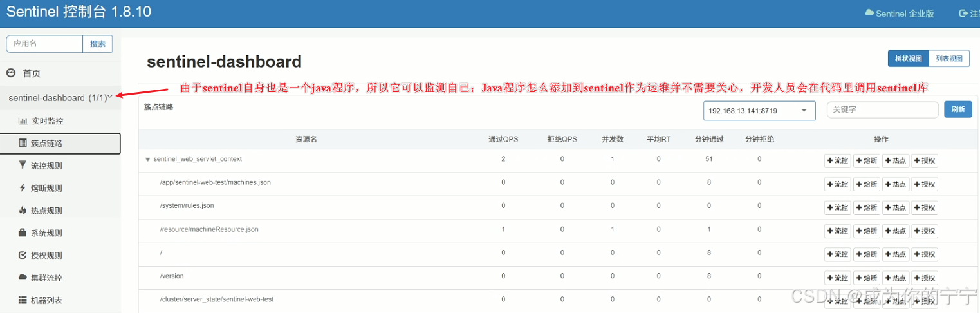Add 流控 rule for /system/rules.json
This screenshot has width=980, height=313.
pyautogui.click(x=837, y=207)
